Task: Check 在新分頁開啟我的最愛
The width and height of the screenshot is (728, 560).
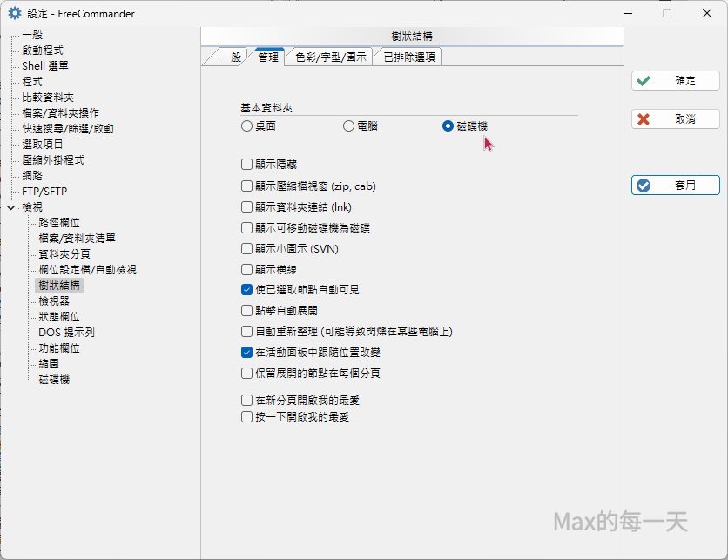Action: click(x=247, y=401)
